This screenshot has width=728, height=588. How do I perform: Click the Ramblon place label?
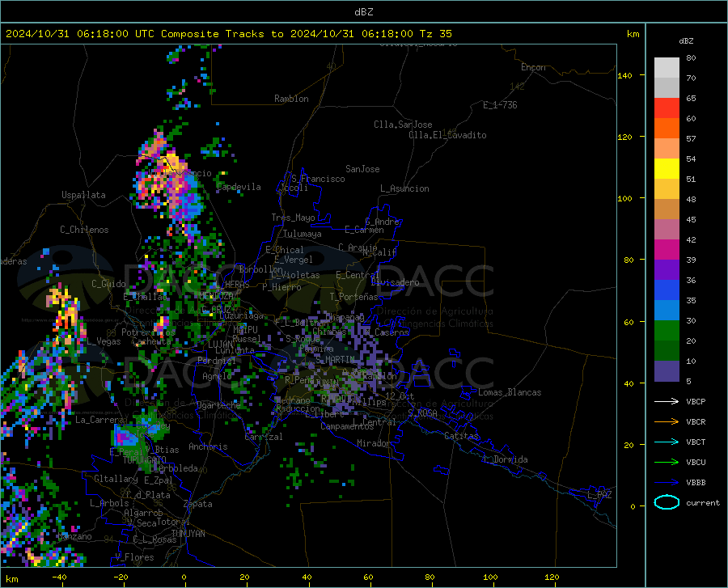291,99
